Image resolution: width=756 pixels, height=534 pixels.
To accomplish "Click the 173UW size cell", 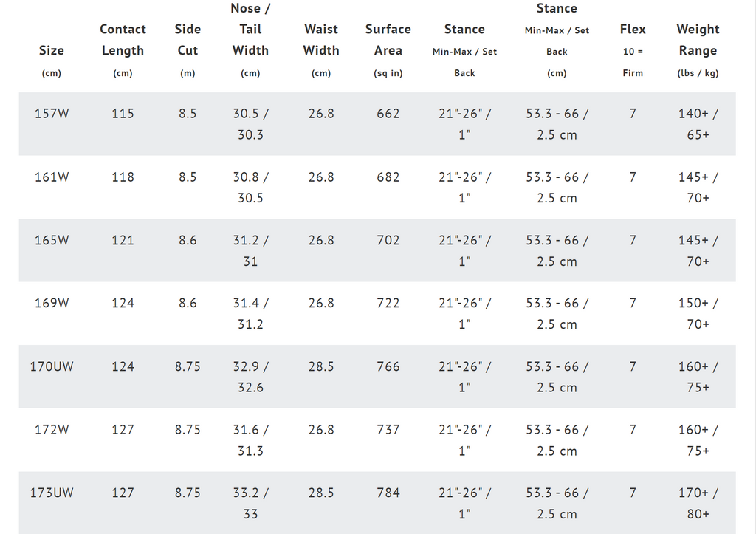I will point(52,493).
